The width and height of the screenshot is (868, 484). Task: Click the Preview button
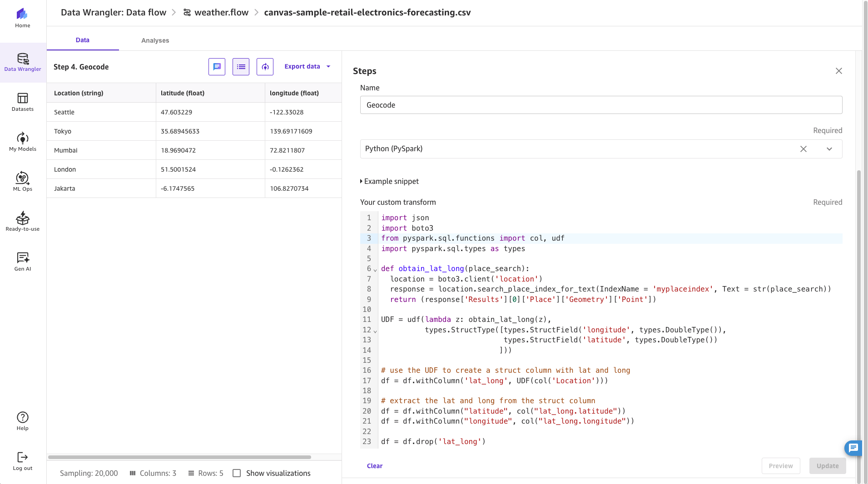click(781, 466)
